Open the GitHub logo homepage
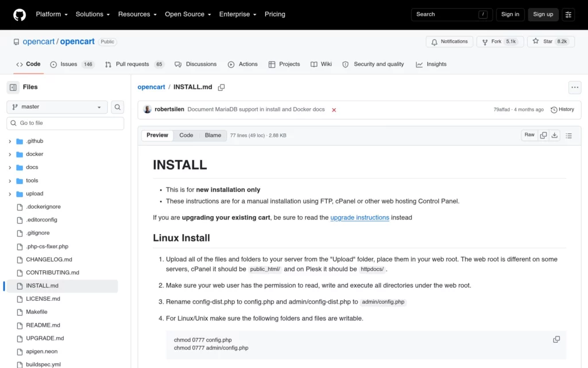The image size is (588, 368). pos(20,14)
